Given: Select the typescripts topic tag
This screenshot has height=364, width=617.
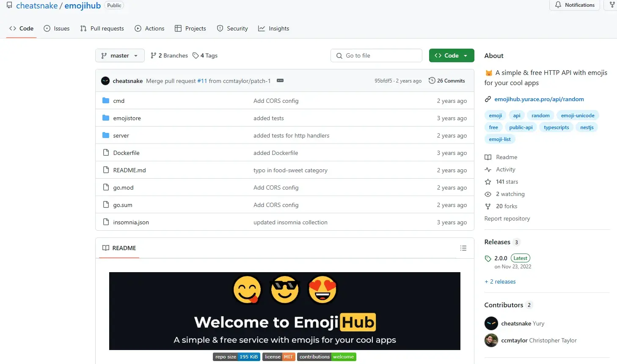Looking at the screenshot, I should 556,127.
